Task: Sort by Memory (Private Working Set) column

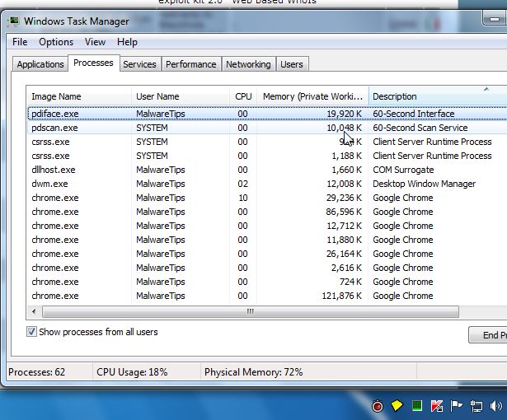Action: pyautogui.click(x=312, y=96)
